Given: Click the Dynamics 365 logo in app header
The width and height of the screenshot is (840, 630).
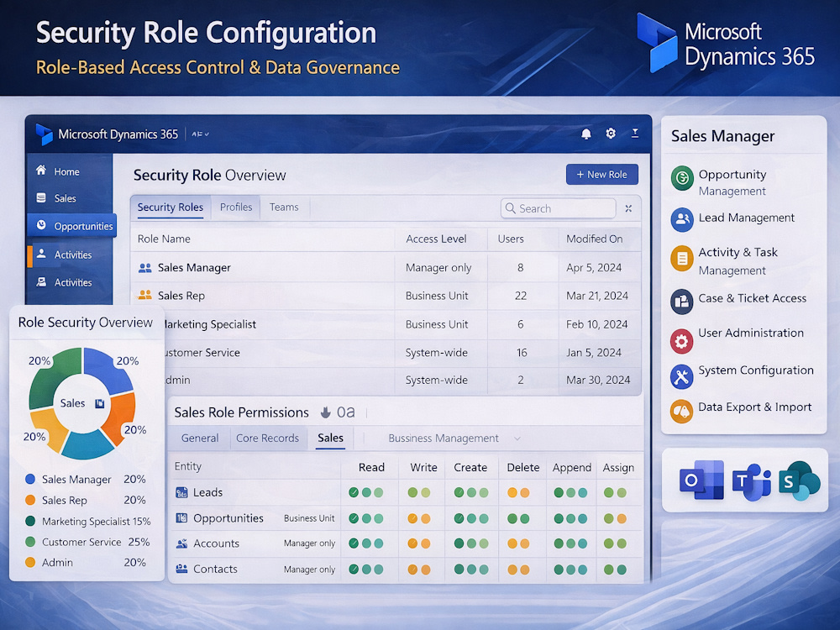Looking at the screenshot, I should [x=44, y=134].
